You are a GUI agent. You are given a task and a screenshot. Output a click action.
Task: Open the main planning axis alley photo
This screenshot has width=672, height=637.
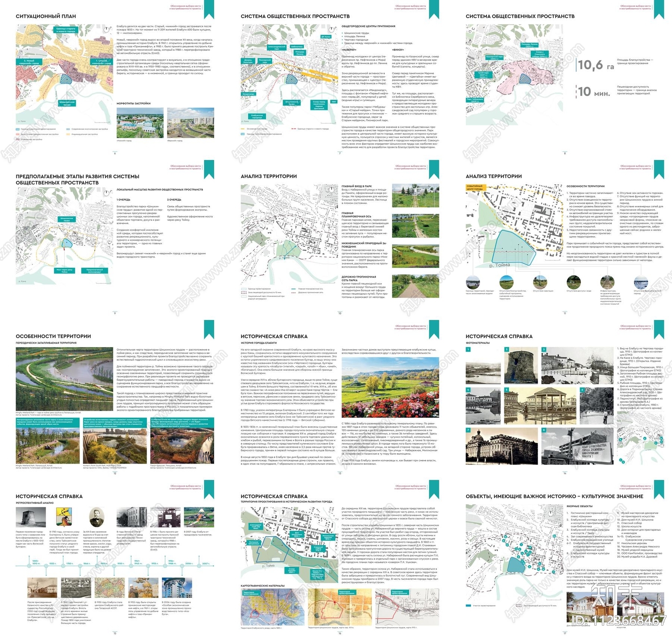(415, 226)
